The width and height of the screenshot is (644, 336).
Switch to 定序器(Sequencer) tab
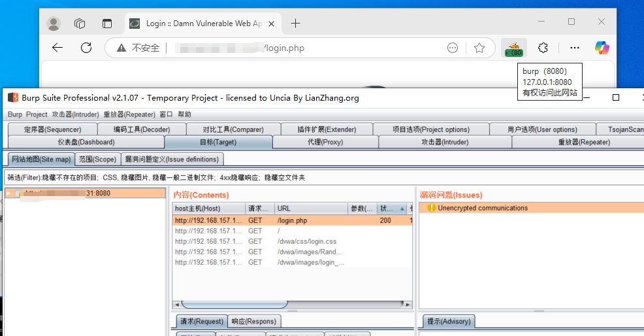[x=52, y=129]
